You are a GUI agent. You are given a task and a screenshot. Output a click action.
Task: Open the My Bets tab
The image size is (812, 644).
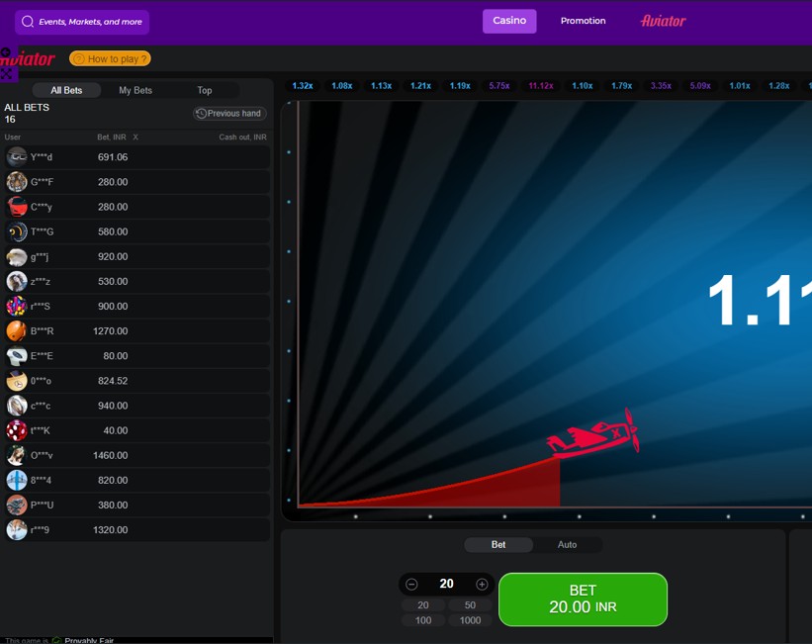(x=135, y=90)
